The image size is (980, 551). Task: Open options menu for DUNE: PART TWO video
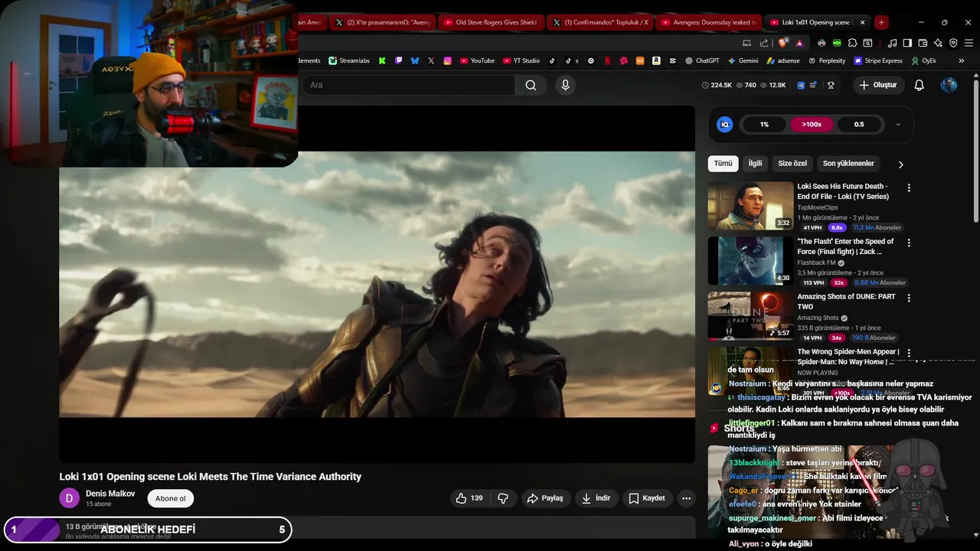(909, 298)
